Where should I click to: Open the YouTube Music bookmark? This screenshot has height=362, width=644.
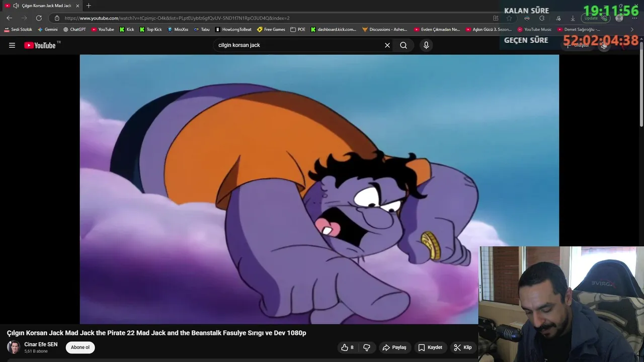[x=534, y=30]
